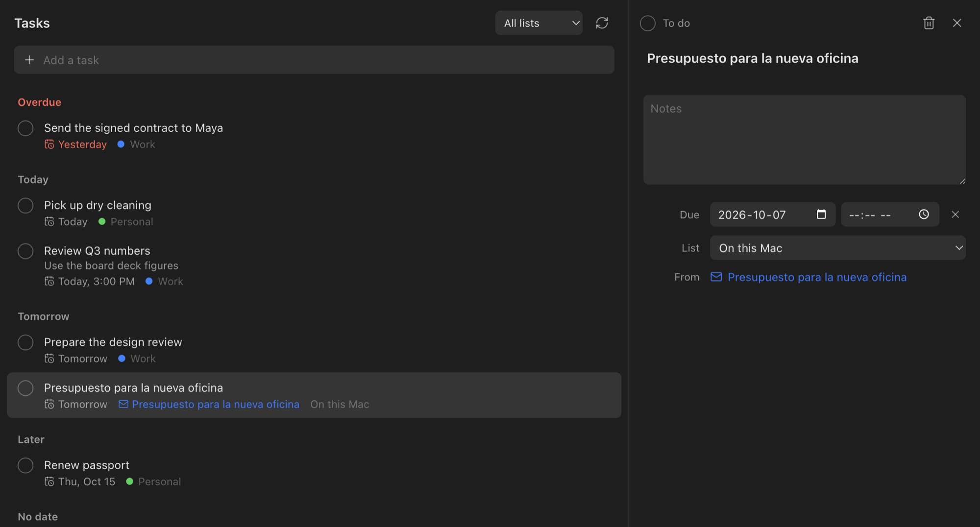The width and height of the screenshot is (980, 527).
Task: Open the clock time picker icon
Action: click(924, 214)
